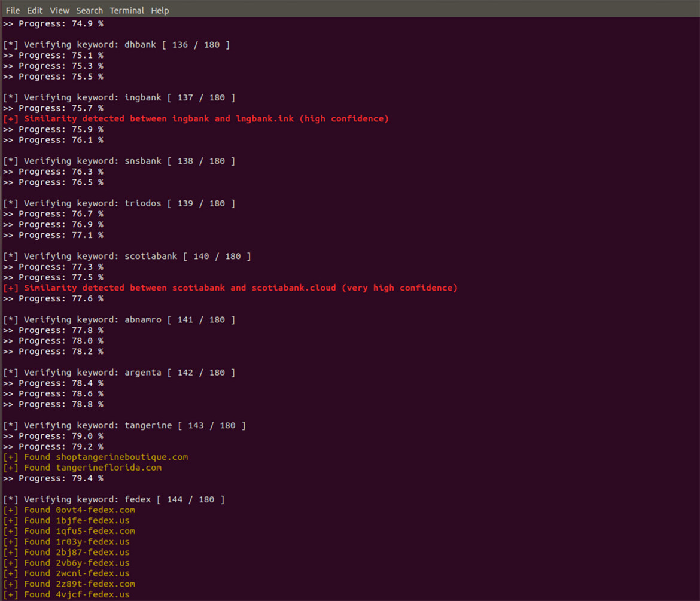Screen dimensions: 700x601
Task: Click the 'Progress: 79.4 %' line
Action: pos(53,478)
